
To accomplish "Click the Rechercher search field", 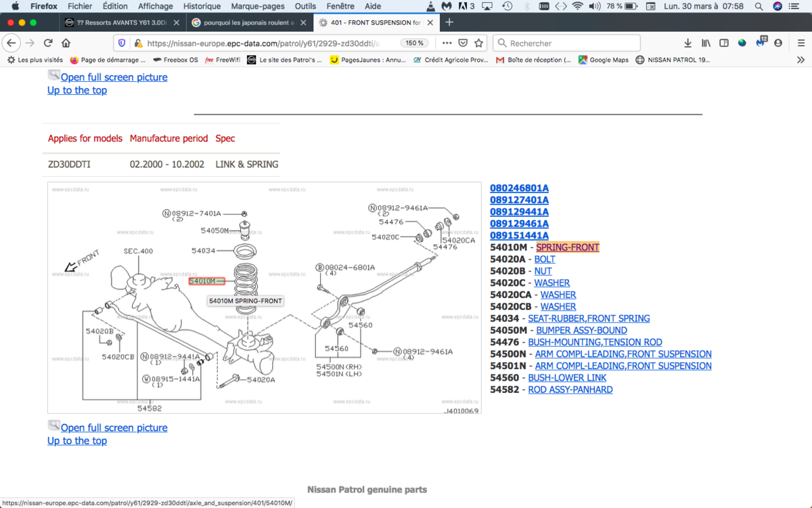I will coord(566,43).
